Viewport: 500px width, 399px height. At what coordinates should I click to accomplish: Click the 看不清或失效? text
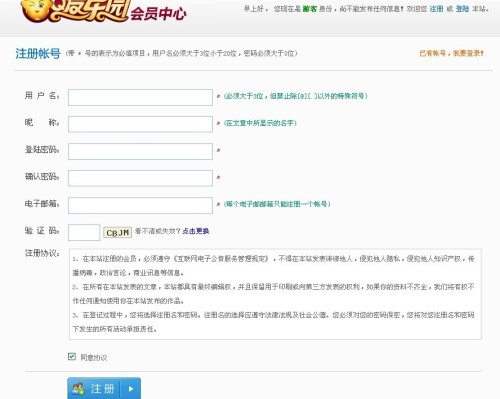point(158,231)
